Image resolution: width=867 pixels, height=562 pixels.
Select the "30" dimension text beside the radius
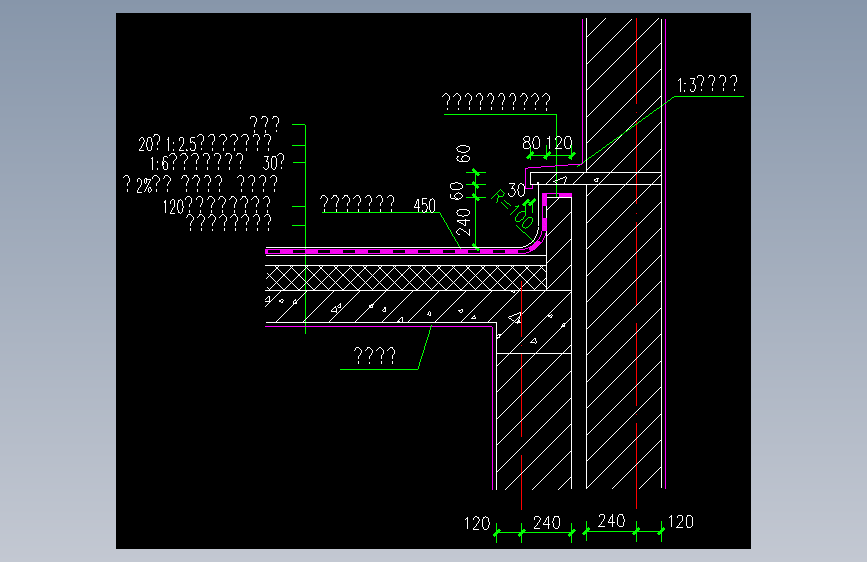[x=516, y=190]
